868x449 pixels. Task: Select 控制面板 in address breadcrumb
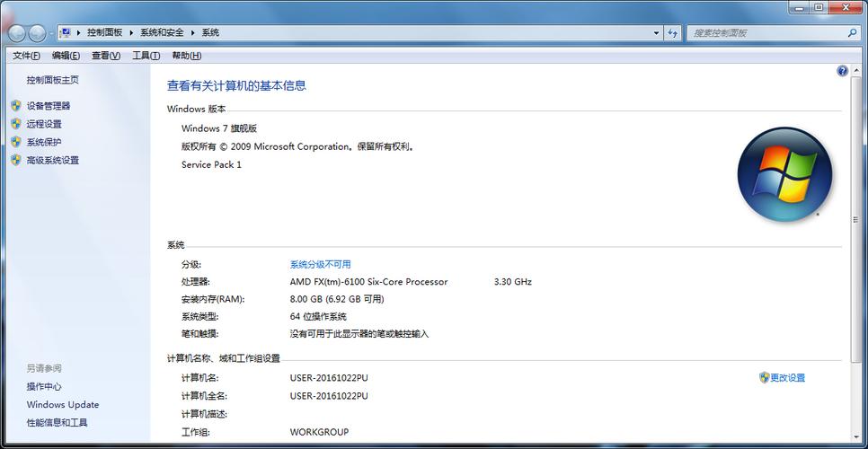104,32
